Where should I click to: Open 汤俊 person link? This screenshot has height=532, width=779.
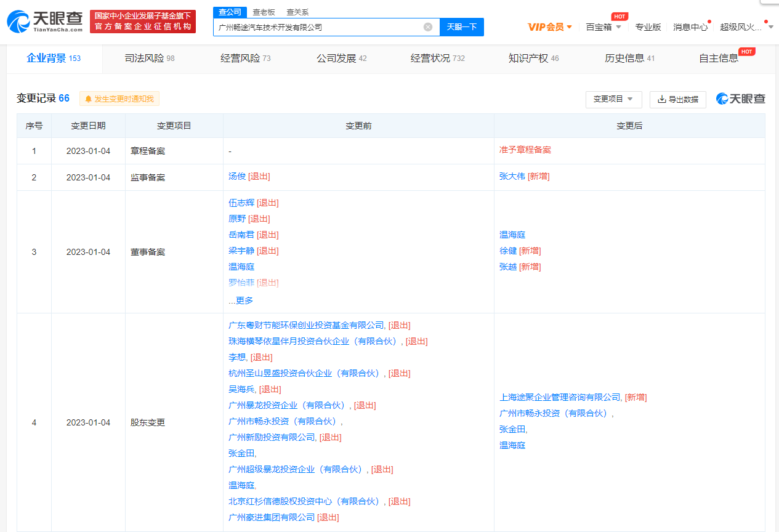click(x=237, y=176)
